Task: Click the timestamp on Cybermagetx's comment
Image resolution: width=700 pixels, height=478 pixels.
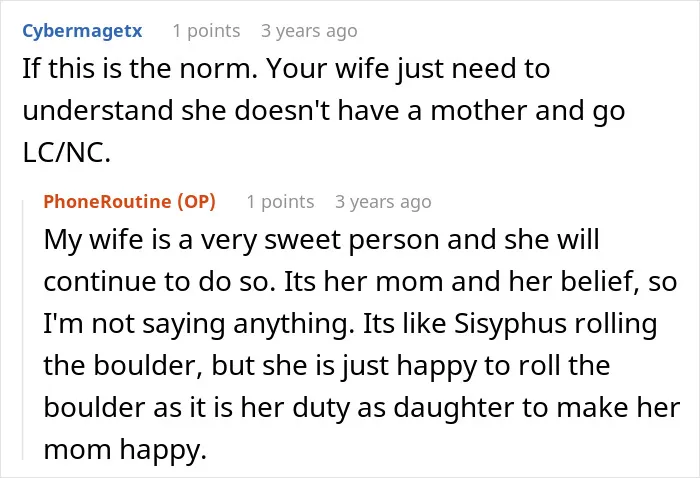Action: (x=309, y=31)
